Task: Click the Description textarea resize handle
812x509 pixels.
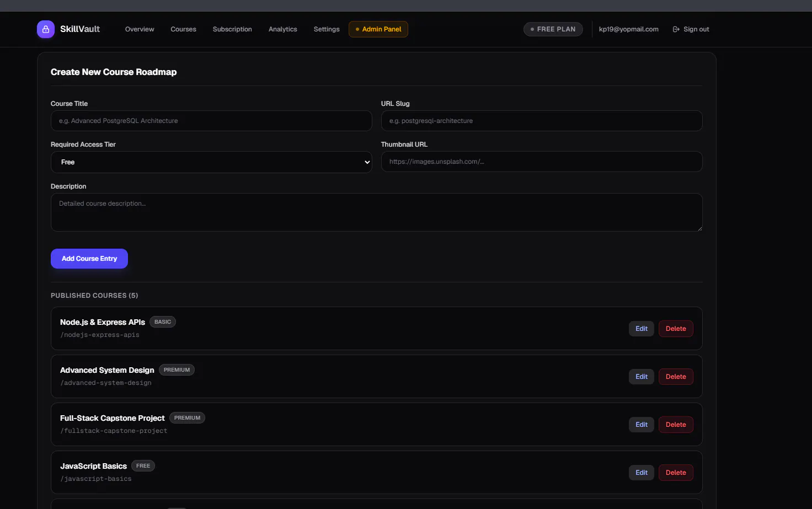Action: tap(699, 228)
